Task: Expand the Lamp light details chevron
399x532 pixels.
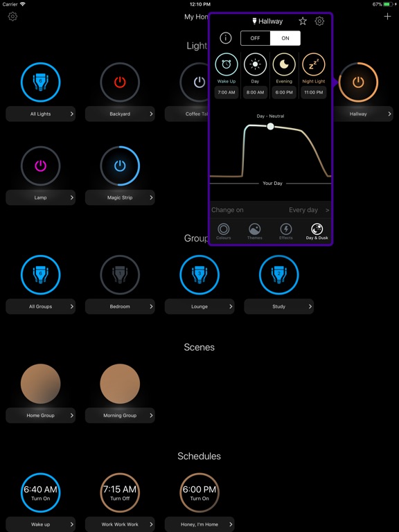Action: pyautogui.click(x=71, y=197)
